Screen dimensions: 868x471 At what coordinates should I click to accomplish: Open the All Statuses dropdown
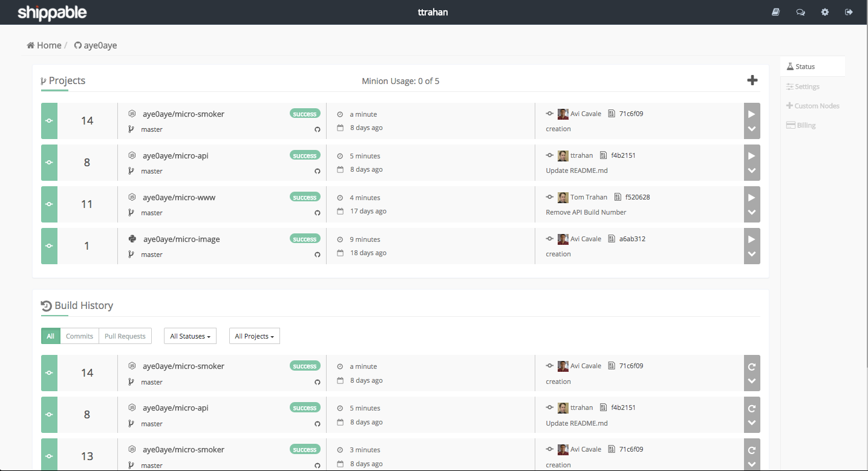[190, 336]
